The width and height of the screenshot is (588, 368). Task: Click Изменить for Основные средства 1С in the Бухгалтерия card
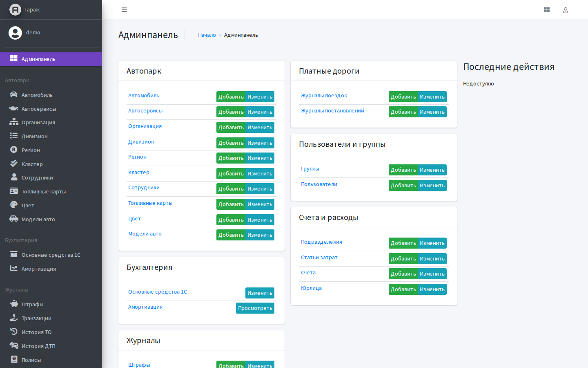260,293
